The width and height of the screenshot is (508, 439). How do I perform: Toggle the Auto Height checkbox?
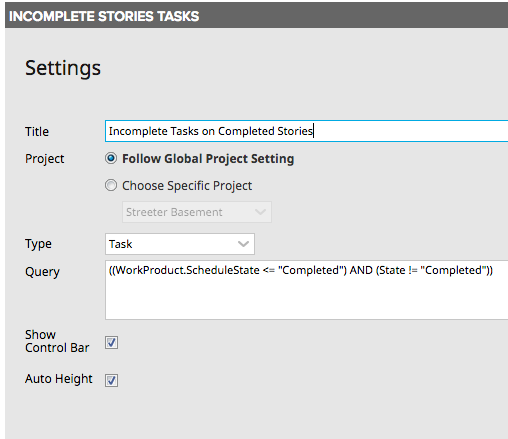coord(111,380)
